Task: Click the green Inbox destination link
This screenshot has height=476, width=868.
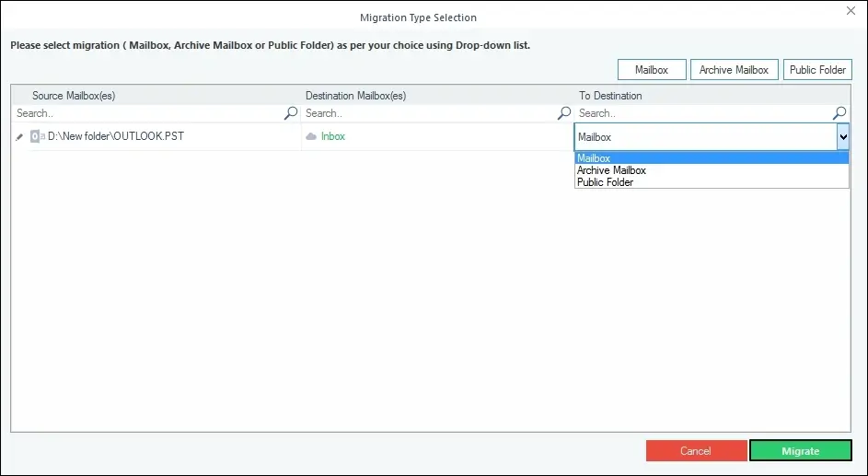Action: point(332,136)
